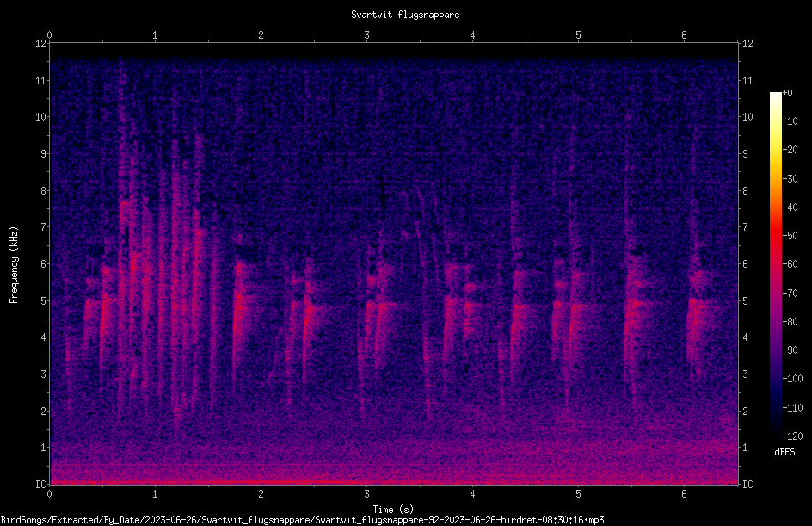The width and height of the screenshot is (812, 526).
Task: Click the "7" tick on the right frequency axis
Action: tap(745, 227)
